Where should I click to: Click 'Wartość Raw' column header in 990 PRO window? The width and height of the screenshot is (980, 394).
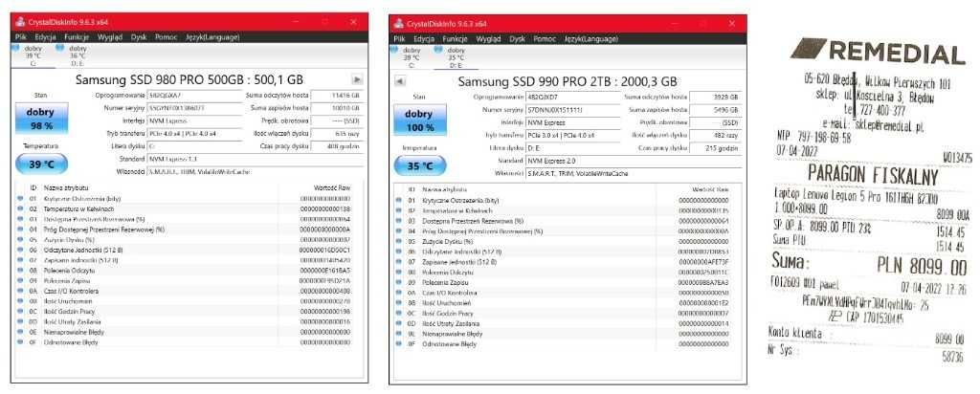(710, 189)
